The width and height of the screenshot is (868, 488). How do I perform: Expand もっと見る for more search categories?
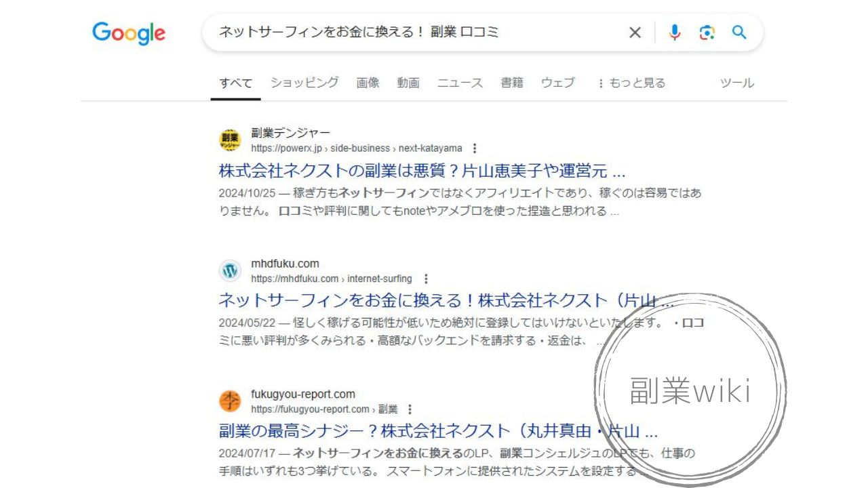click(631, 83)
